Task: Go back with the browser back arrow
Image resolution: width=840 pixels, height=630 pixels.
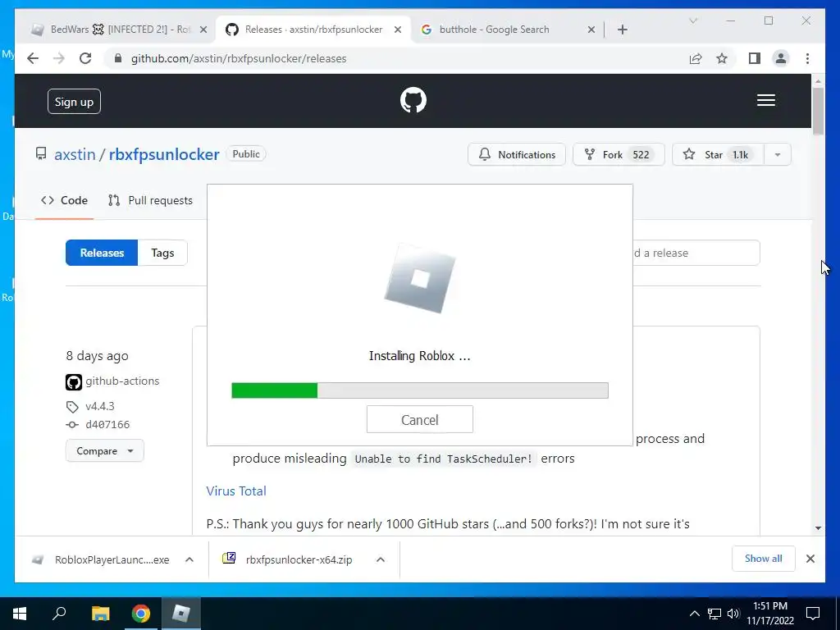Action: [x=33, y=58]
